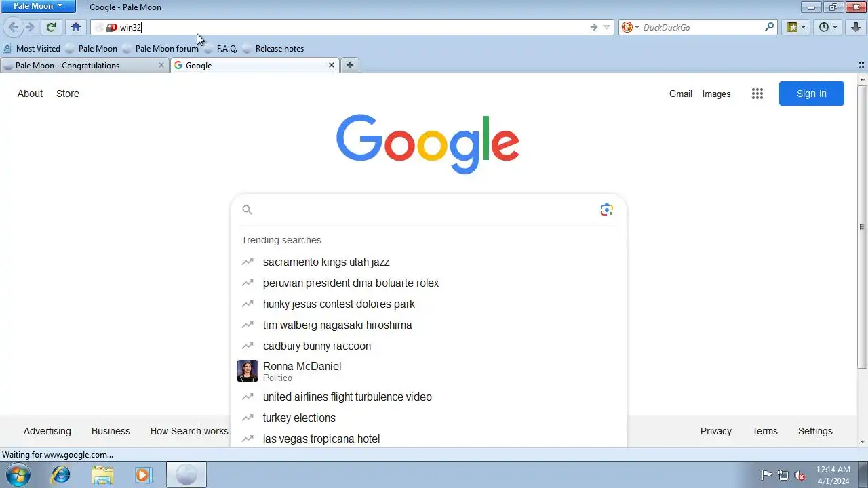Image resolution: width=868 pixels, height=488 pixels.
Task: Open the Privacy footer link
Action: 716,431
